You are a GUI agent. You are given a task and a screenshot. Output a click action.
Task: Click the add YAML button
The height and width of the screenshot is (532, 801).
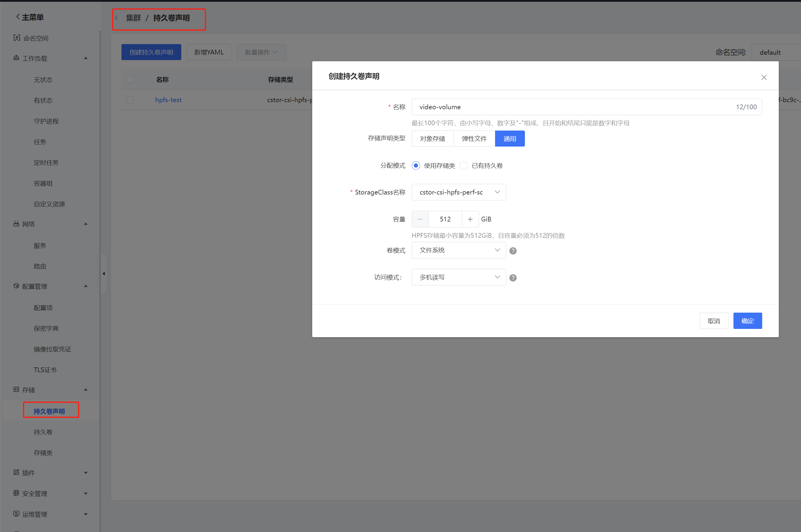click(209, 52)
